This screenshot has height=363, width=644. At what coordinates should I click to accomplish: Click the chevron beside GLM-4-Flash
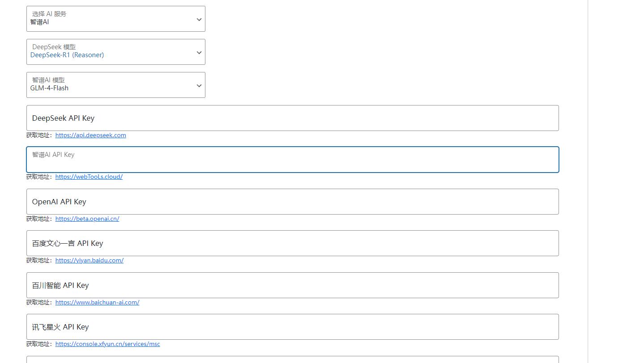tap(199, 85)
